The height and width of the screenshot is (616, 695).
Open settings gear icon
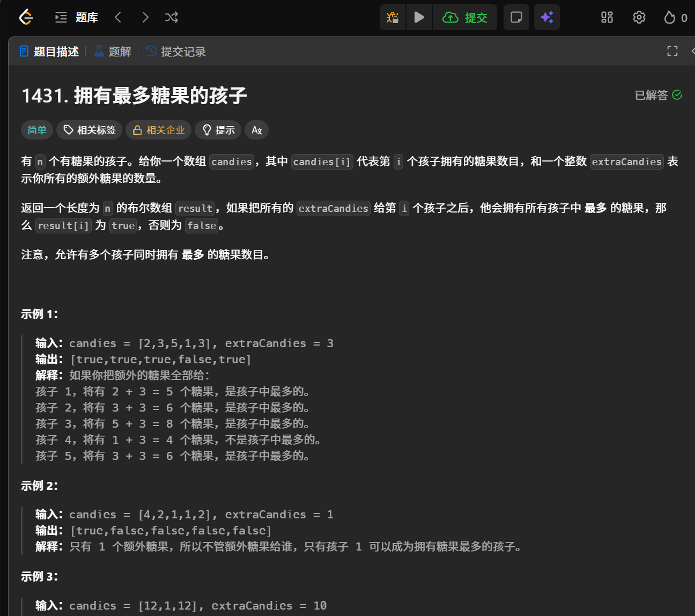tap(639, 17)
